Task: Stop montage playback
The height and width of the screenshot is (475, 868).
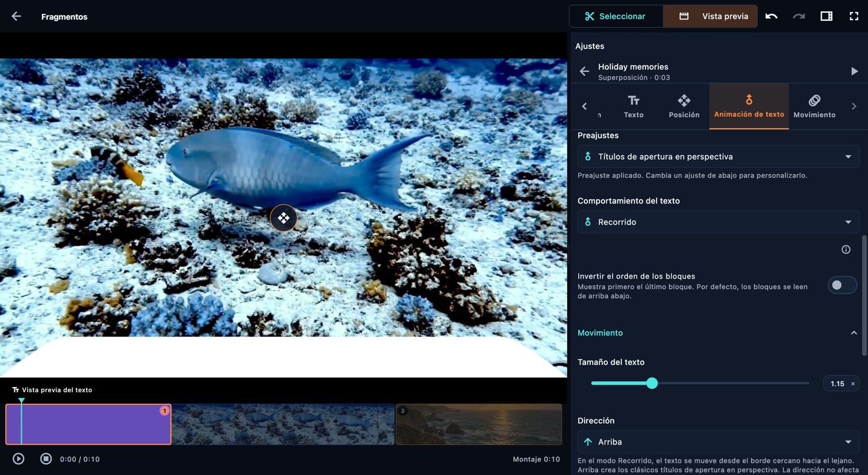Action: (46, 459)
